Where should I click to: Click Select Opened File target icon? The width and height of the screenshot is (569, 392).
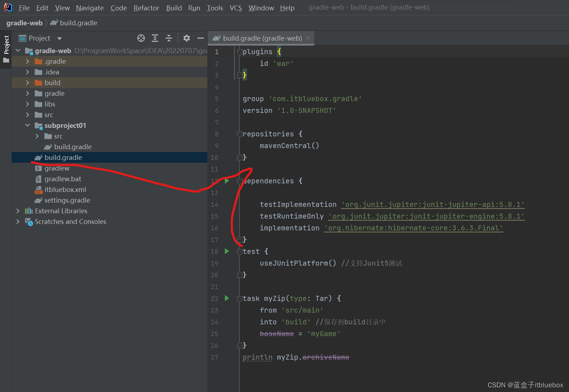141,38
